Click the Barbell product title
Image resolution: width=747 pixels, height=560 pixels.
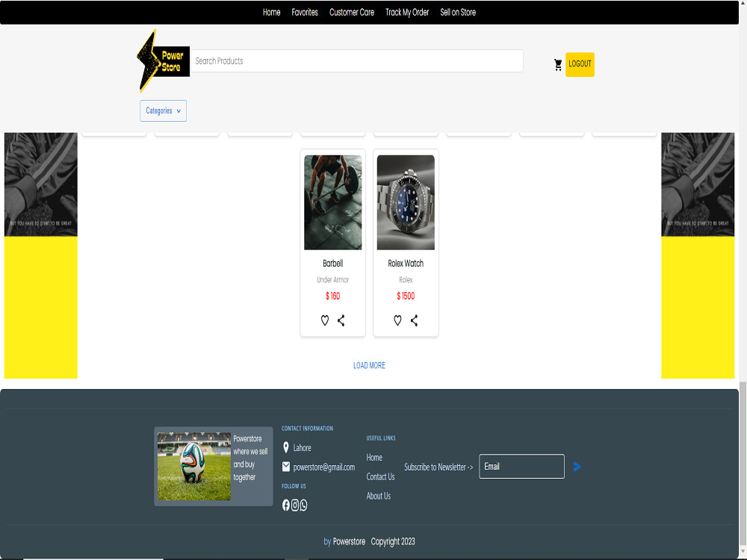(332, 264)
